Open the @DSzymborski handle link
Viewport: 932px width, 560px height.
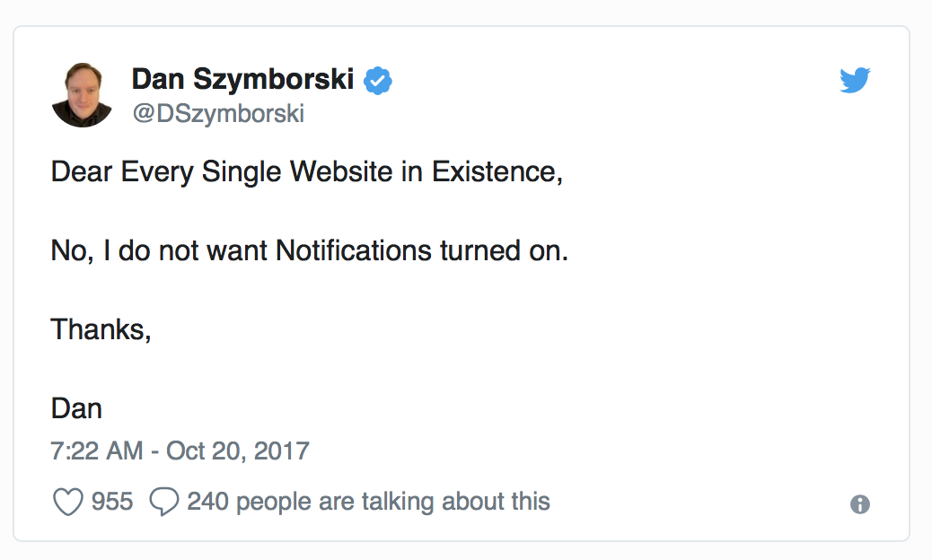click(x=217, y=114)
